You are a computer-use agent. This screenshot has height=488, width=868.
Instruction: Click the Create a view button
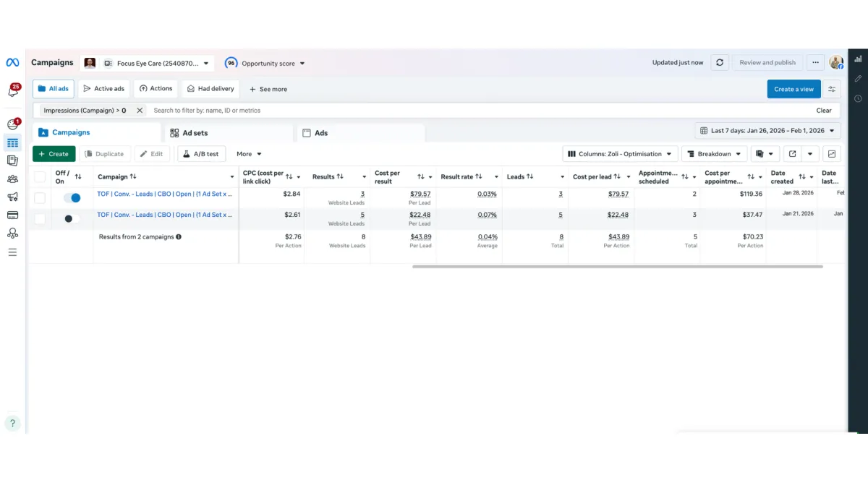[x=793, y=89]
